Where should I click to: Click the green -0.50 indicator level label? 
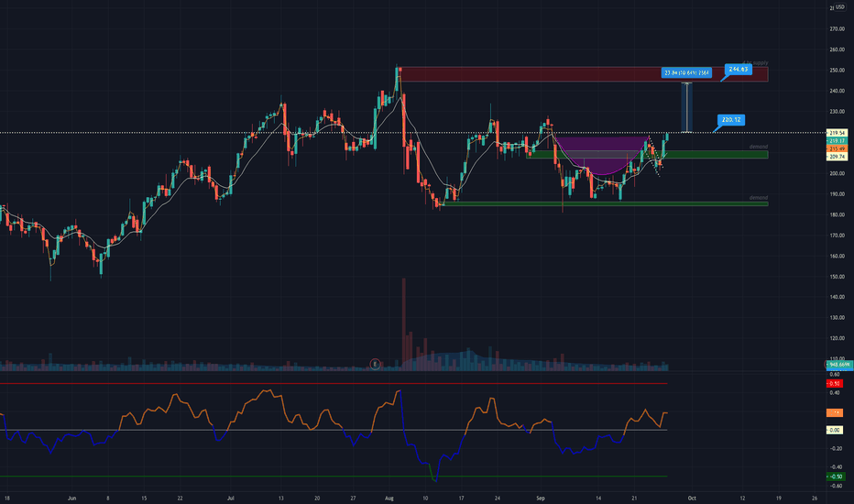point(836,477)
